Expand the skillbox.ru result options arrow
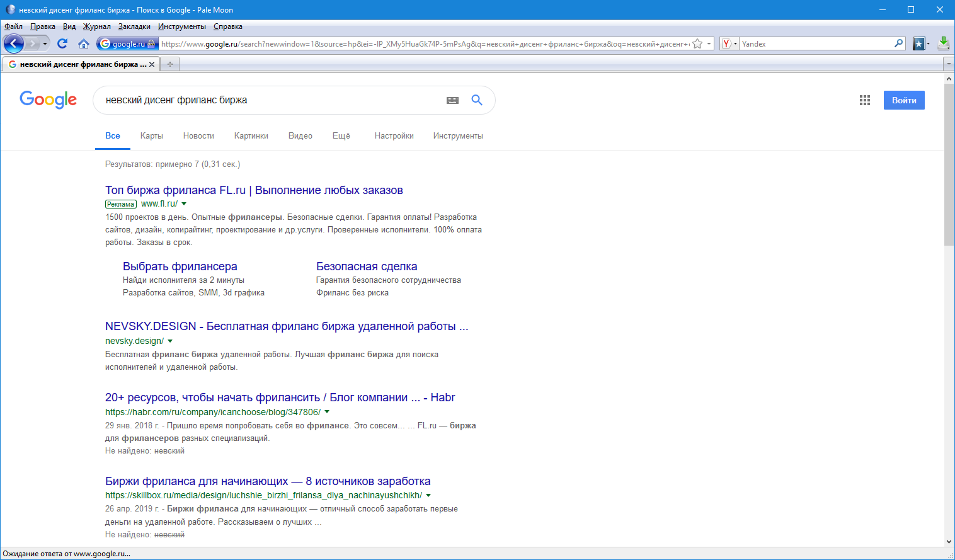This screenshot has height=560, width=955. click(428, 495)
